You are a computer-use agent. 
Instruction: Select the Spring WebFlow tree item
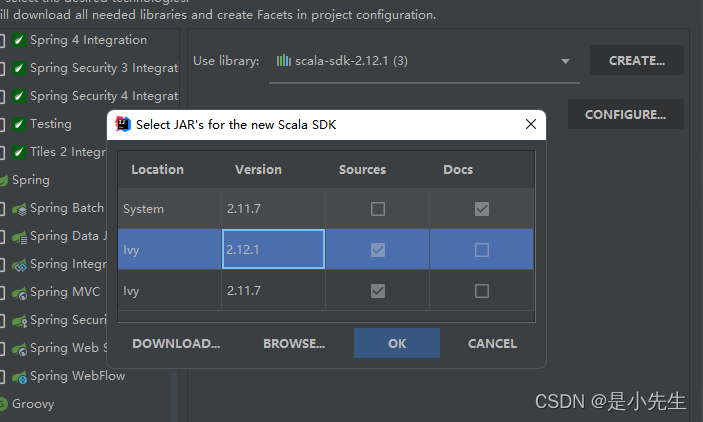pos(78,376)
